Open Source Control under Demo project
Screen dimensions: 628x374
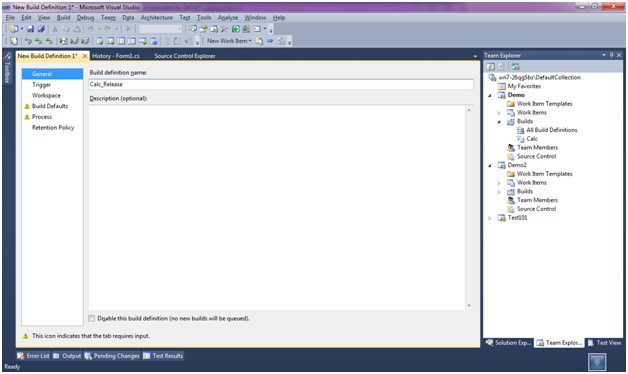[x=536, y=156]
